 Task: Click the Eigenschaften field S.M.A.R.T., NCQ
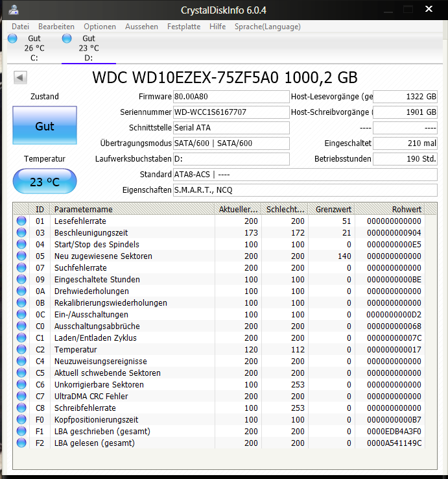coord(305,190)
